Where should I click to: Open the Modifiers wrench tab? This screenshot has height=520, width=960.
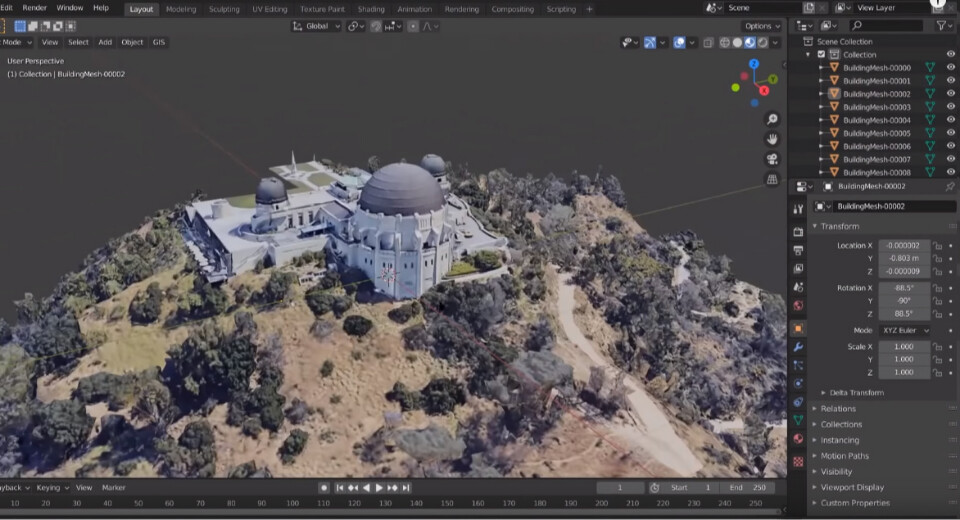pyautogui.click(x=798, y=347)
